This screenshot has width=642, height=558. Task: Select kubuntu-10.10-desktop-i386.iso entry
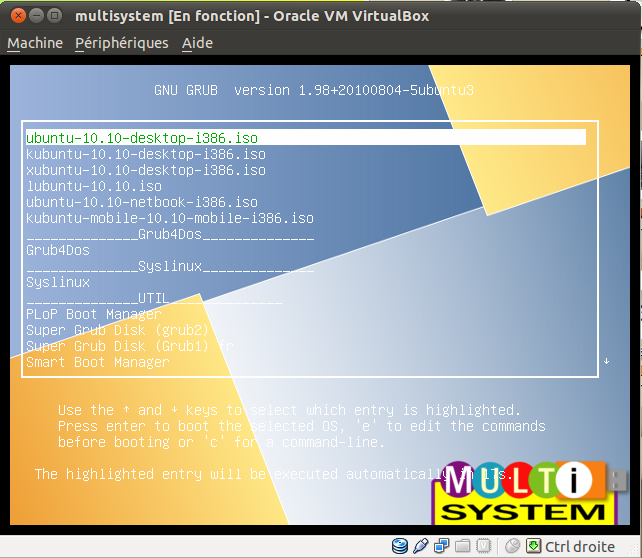coord(146,154)
